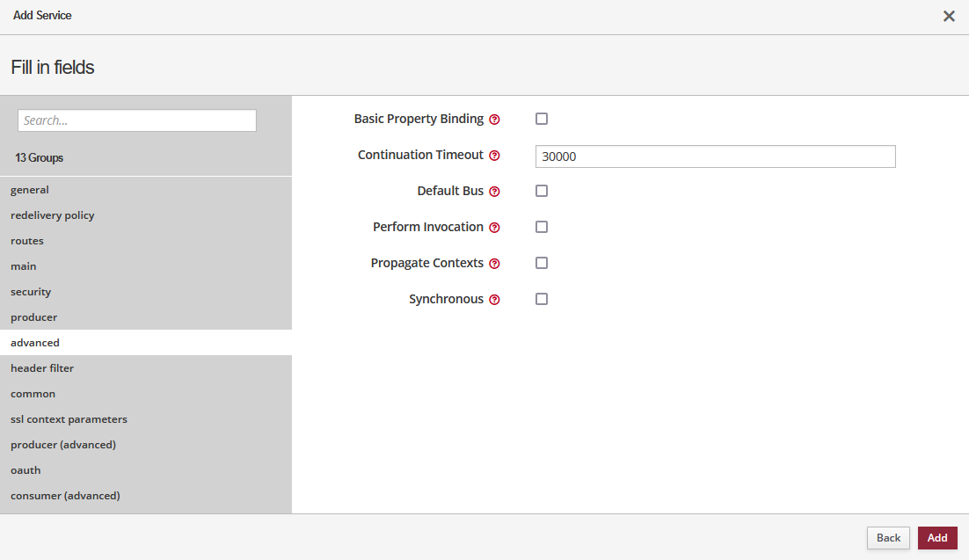Screen dimensions: 969x560
Task: Toggle the Default Bus checkbox
Action: [542, 191]
